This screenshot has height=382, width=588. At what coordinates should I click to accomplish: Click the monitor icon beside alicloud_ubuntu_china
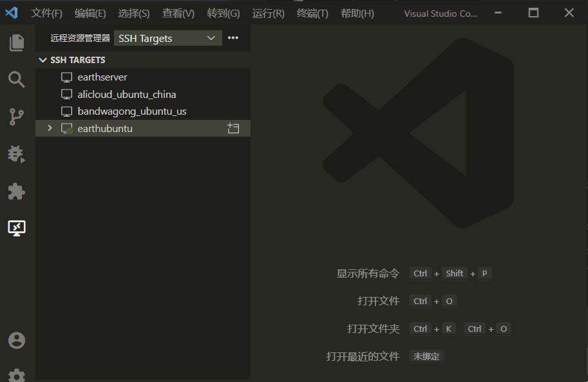point(66,94)
